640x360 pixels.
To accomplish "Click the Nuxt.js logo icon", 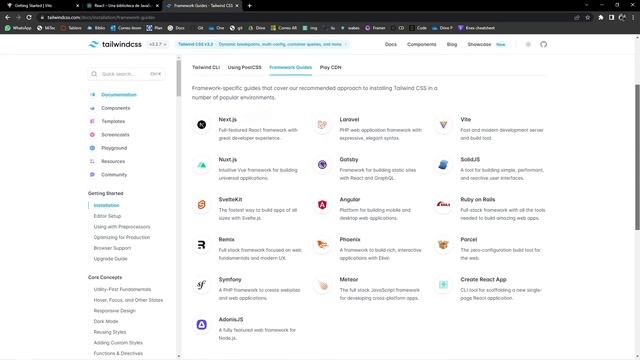I will point(202,165).
